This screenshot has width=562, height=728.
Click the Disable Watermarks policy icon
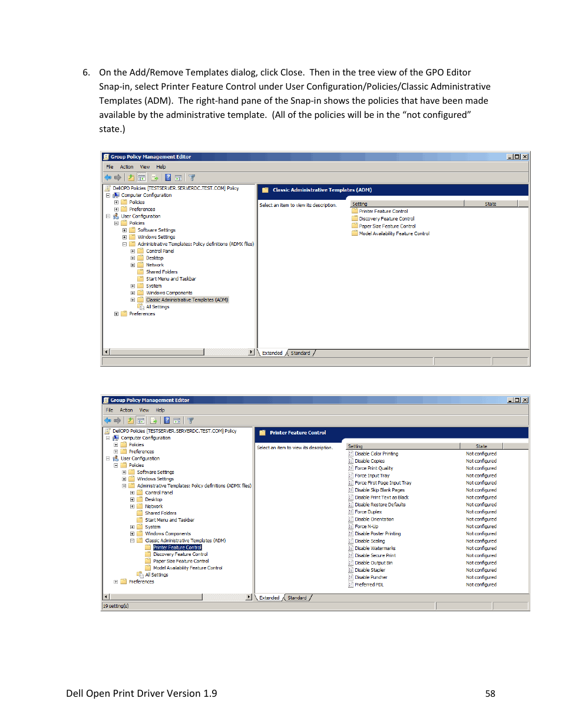(x=351, y=548)
